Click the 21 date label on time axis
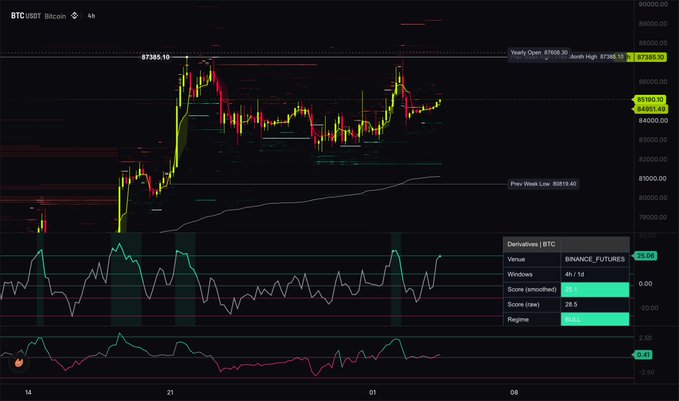The height and width of the screenshot is (401, 679). tap(170, 393)
